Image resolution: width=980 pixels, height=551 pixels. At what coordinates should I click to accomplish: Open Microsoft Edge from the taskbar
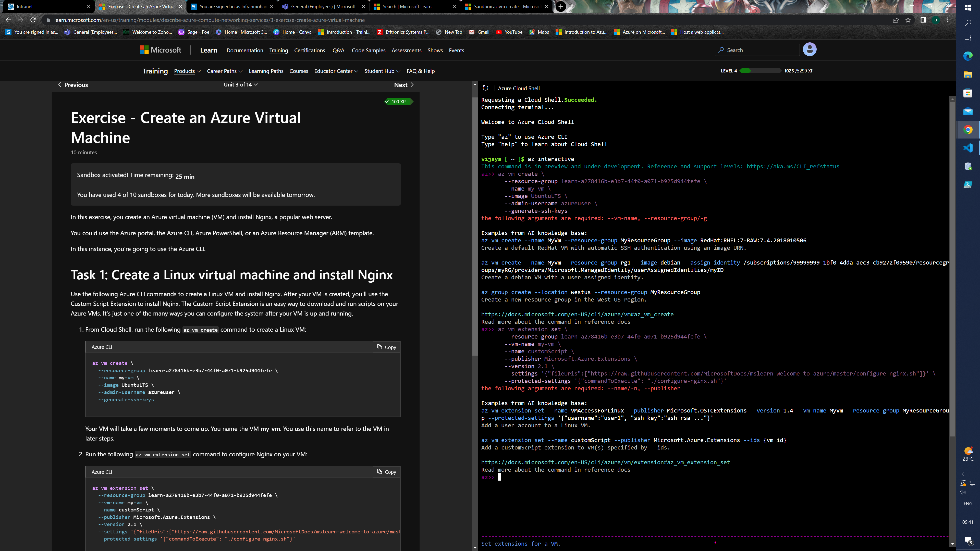pos(968,56)
